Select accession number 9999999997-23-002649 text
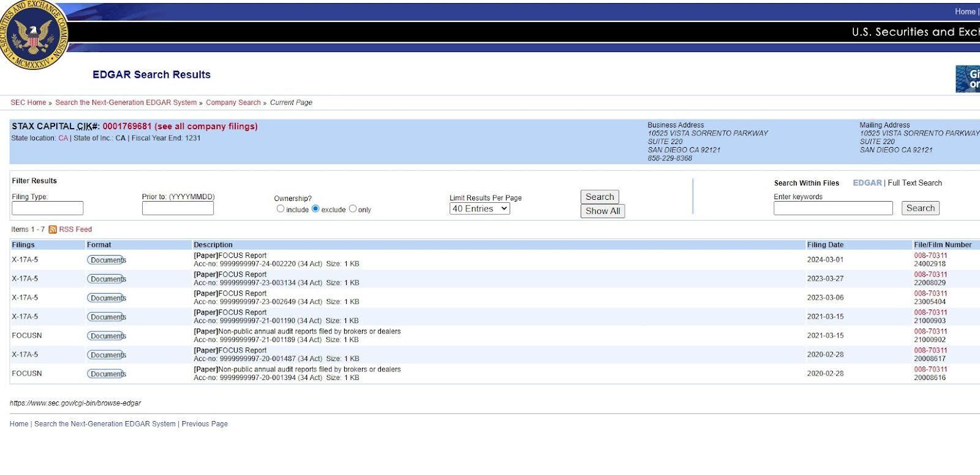 pyautogui.click(x=257, y=302)
